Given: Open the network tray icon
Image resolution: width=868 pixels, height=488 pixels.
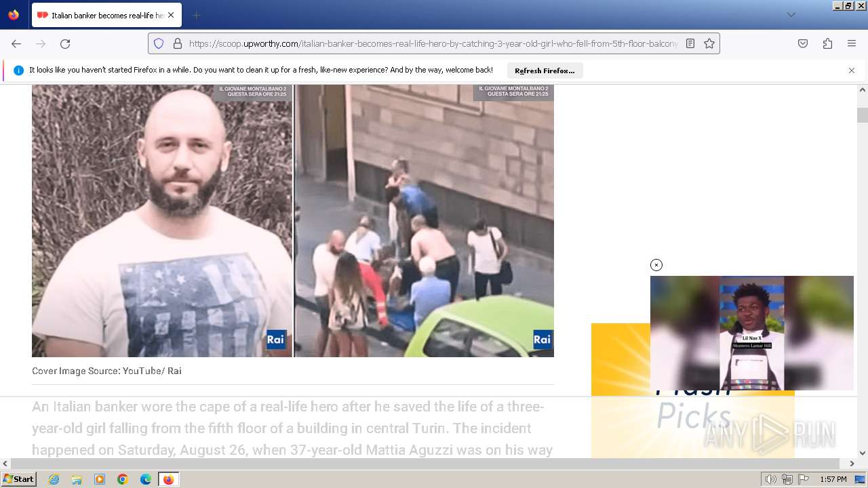Looking at the screenshot, I should [x=787, y=479].
